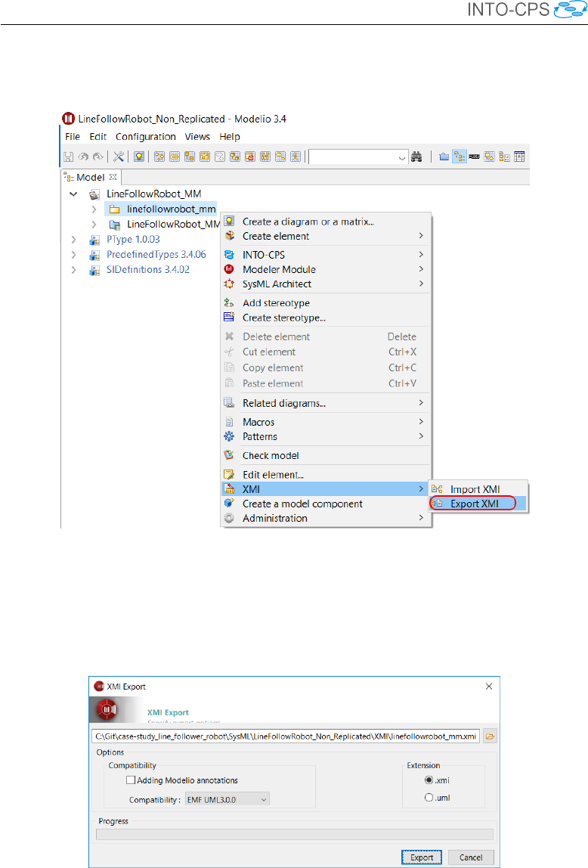
Task: Click the Modeler Module red icon
Action: (229, 269)
